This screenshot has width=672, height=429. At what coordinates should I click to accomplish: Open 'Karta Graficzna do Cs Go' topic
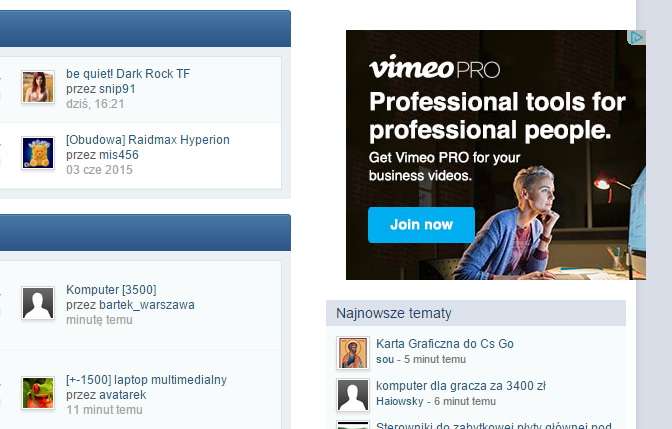point(445,344)
